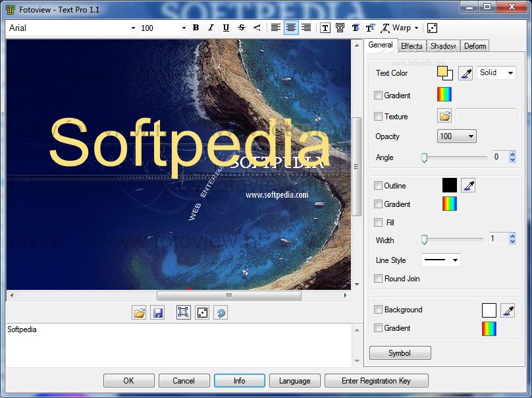This screenshot has height=398, width=532.
Task: Select the blue shadowed T style icon
Action: (356, 28)
